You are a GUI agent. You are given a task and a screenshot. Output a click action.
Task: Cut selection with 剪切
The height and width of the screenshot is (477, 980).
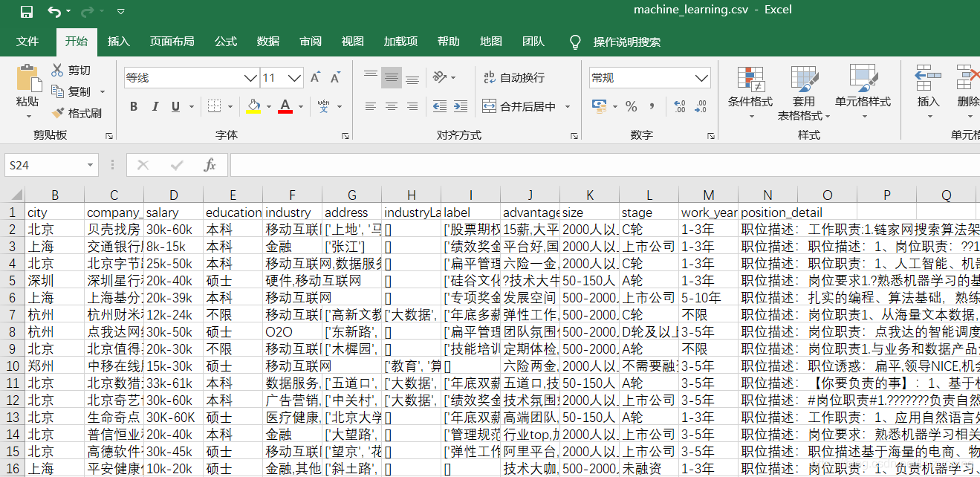[x=71, y=70]
